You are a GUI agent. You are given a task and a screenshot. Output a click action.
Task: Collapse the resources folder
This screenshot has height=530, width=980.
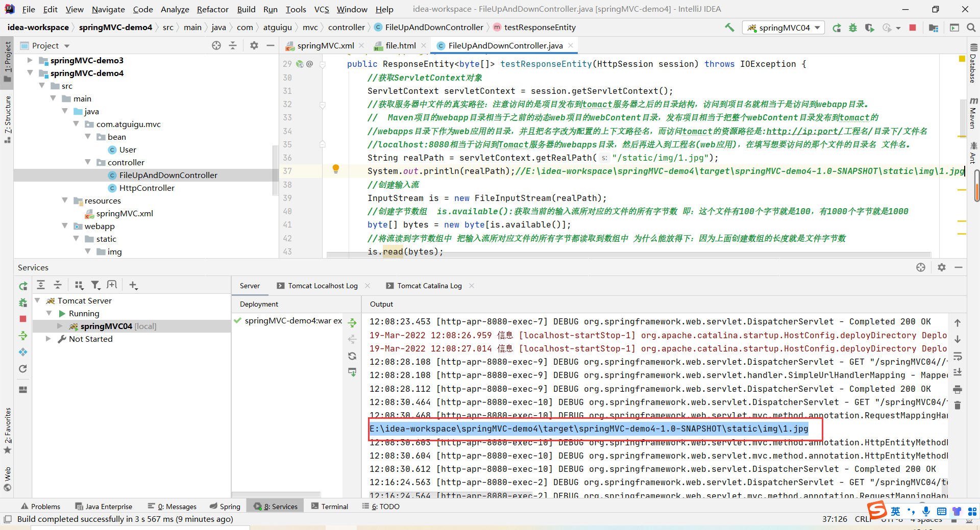(65, 200)
